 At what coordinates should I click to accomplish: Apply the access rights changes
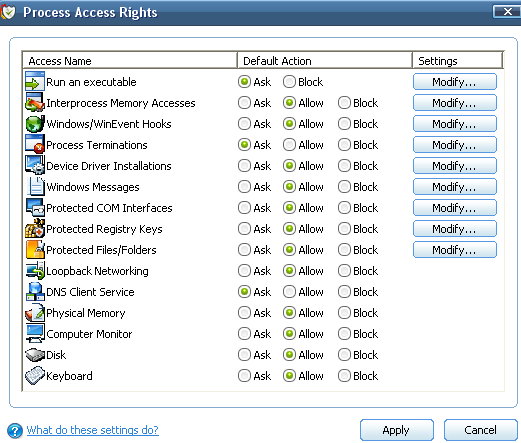pyautogui.click(x=397, y=430)
